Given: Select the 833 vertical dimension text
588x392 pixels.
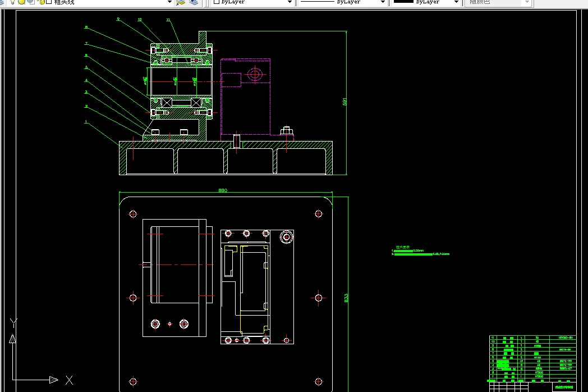Looking at the screenshot, I should point(346,298).
